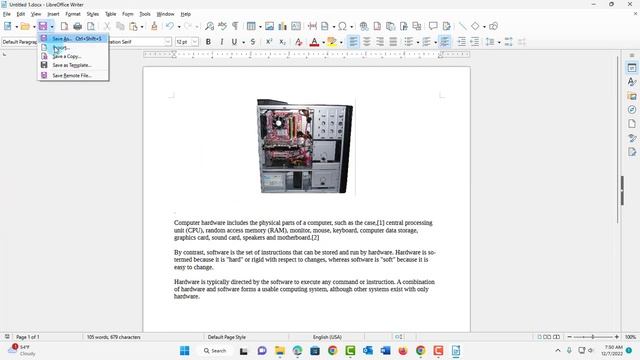Click the Undo arrow icon
This screenshot has width=640, height=360.
pos(169,26)
